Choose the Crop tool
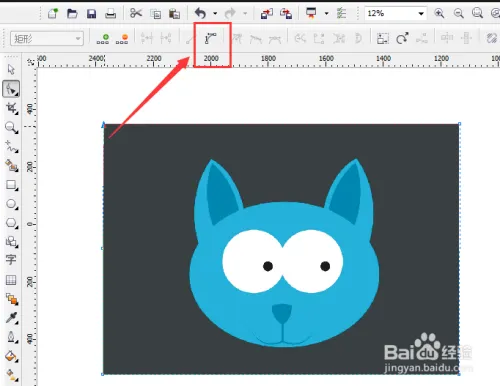This screenshot has height=386, width=500. click(12, 108)
